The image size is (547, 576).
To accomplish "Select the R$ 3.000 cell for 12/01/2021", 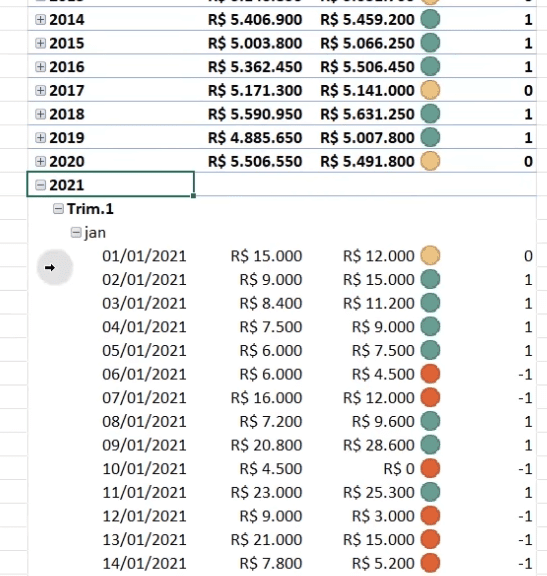I will point(383,516).
